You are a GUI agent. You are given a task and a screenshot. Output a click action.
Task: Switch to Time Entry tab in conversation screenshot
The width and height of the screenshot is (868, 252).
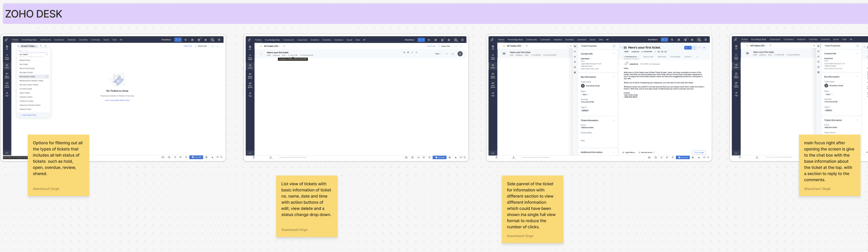click(x=661, y=57)
